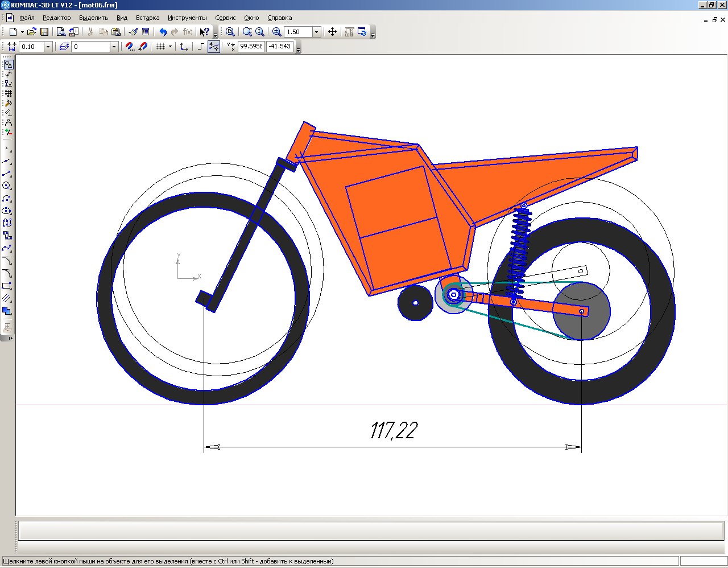
Task: Undo the last action
Action: click(163, 32)
